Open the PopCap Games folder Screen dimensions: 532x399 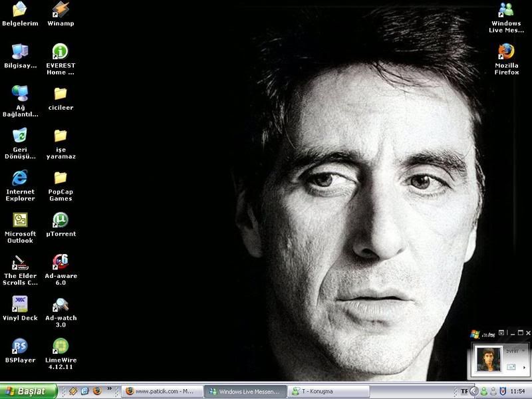click(x=61, y=178)
